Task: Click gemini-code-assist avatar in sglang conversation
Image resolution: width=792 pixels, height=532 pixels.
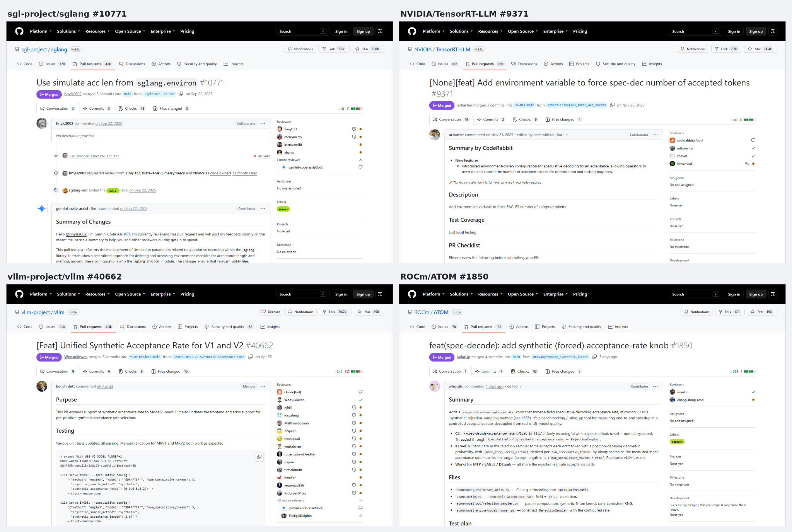Action: coord(42,208)
